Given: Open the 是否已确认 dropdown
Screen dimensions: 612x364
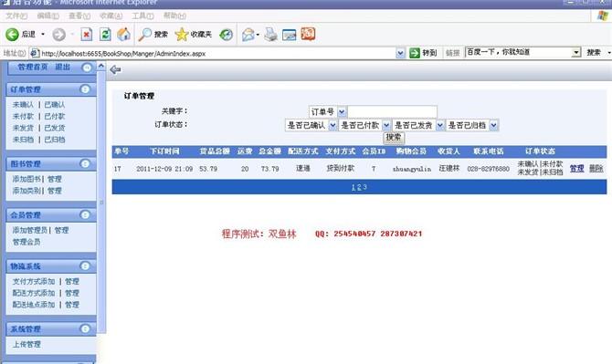Looking at the screenshot, I should pyautogui.click(x=332, y=125).
